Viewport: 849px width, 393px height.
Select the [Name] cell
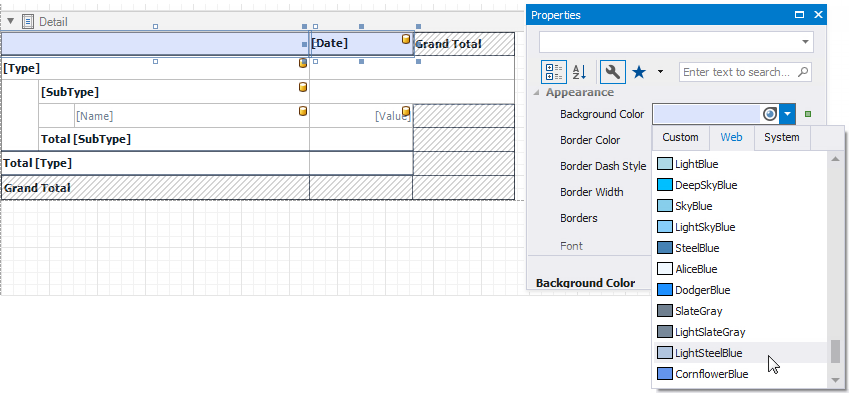coord(192,116)
